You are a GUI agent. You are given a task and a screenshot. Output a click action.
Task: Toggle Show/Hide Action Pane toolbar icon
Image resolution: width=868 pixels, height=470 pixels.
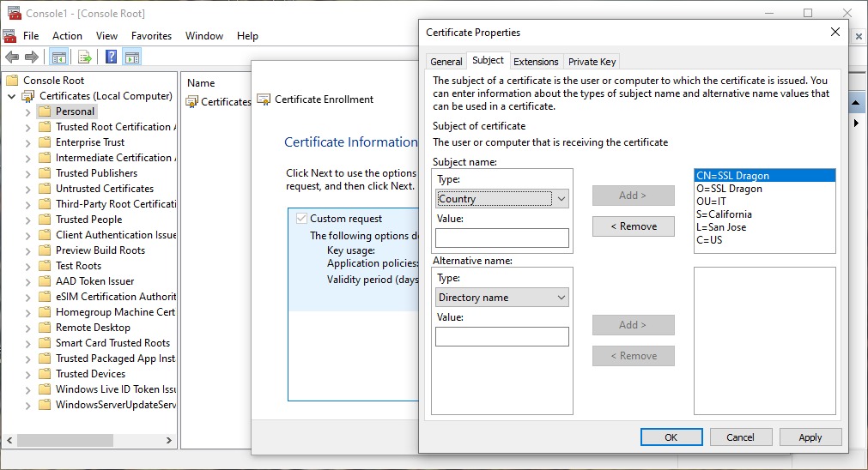[132, 57]
